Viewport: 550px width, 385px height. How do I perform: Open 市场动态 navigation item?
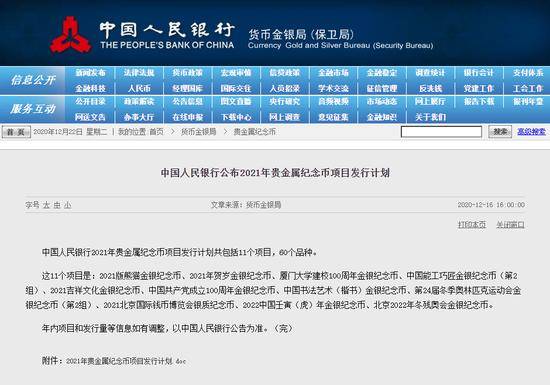click(382, 102)
